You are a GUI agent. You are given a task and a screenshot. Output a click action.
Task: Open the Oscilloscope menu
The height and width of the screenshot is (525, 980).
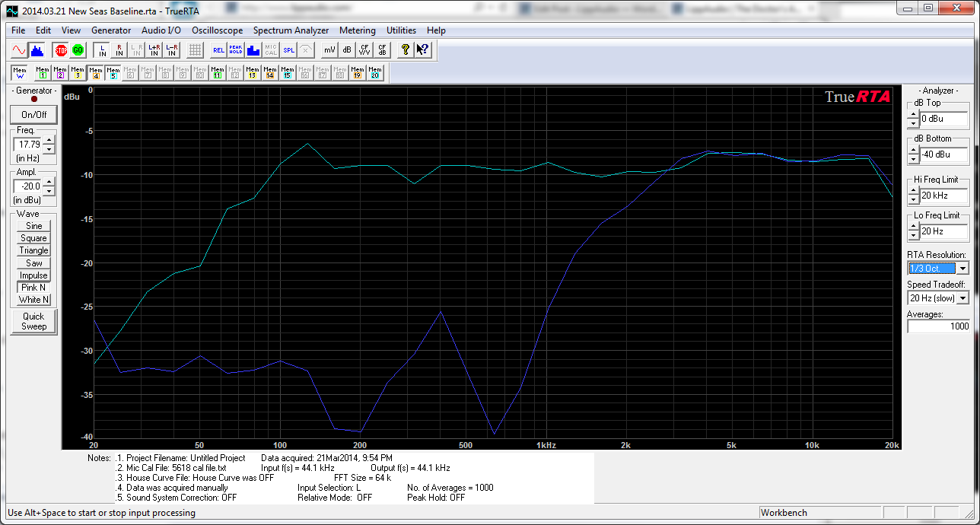click(x=218, y=30)
